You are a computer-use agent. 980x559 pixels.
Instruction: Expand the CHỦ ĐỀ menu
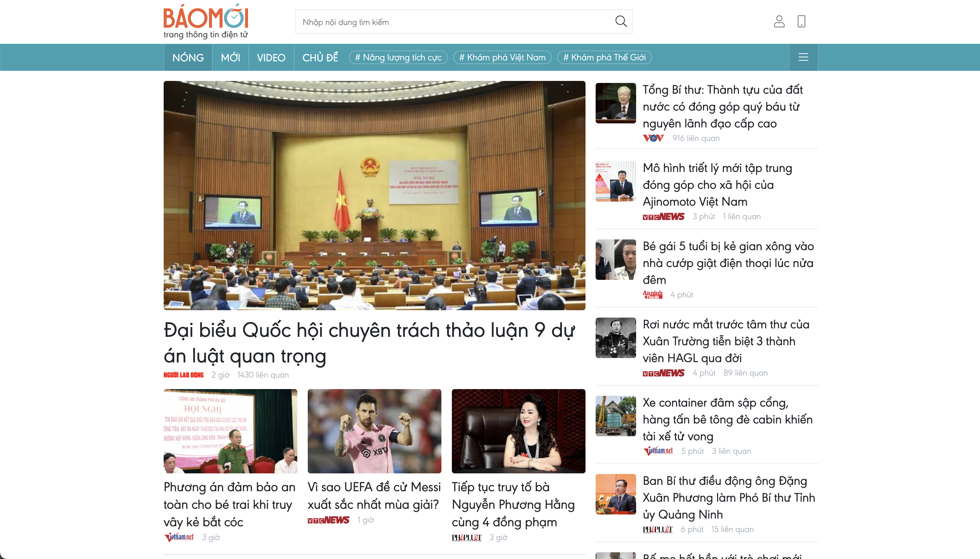[x=320, y=58]
